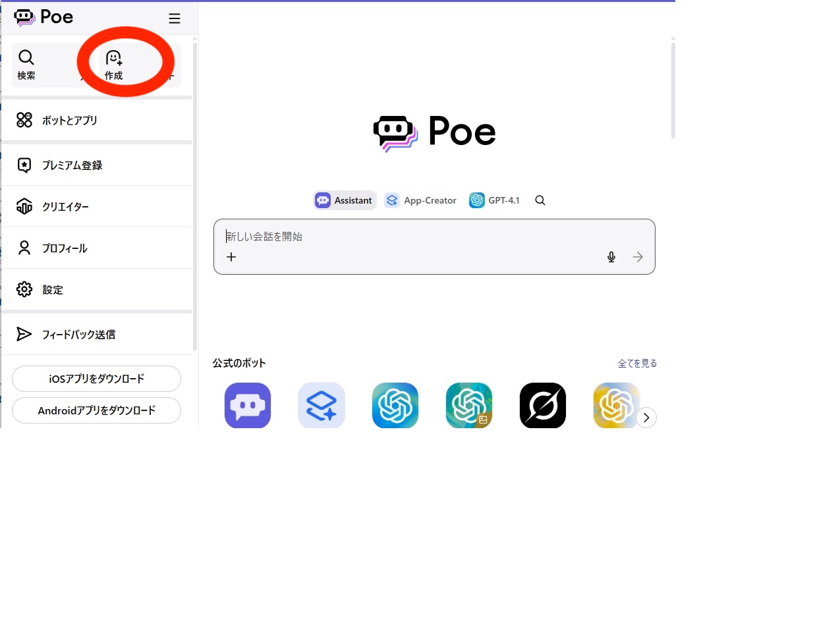Click the ボットとアプリ grid icon
The width and height of the screenshot is (840, 635).
24,120
